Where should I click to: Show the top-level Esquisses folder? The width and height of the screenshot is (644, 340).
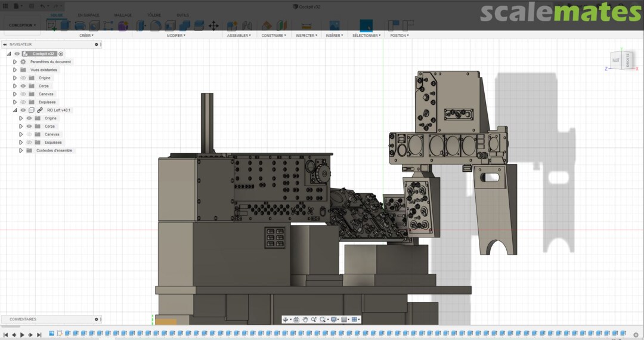pos(23,102)
